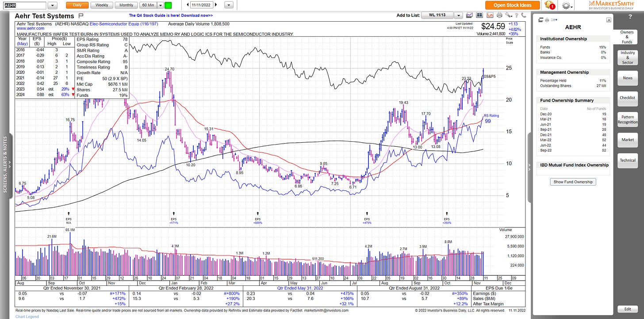Screen dimensions: 644x319
Task: Open the date options dropdown
Action: [x=229, y=5]
